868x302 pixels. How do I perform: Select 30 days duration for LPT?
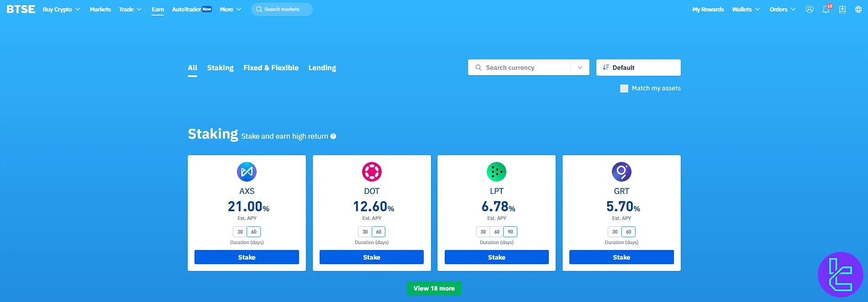[483, 232]
